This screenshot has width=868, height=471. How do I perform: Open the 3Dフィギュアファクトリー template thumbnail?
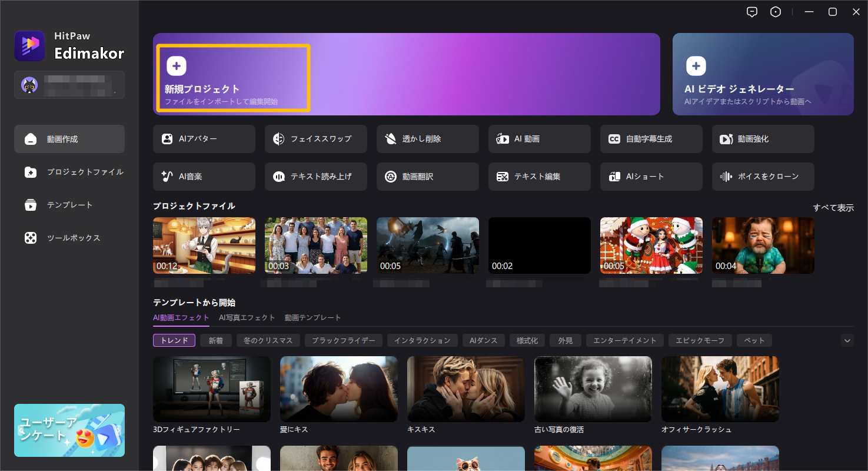click(x=212, y=389)
